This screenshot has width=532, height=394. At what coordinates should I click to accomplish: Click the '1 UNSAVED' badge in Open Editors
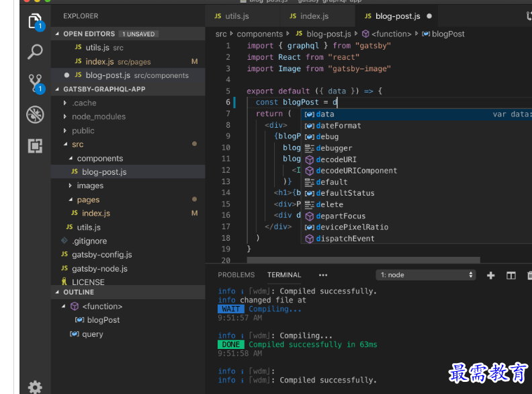(x=138, y=34)
